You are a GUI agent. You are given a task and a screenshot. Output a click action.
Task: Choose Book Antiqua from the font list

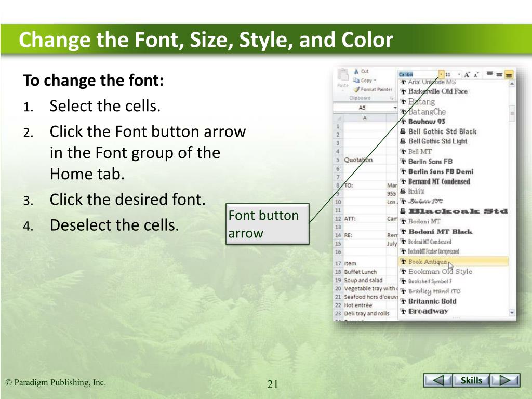pos(428,262)
